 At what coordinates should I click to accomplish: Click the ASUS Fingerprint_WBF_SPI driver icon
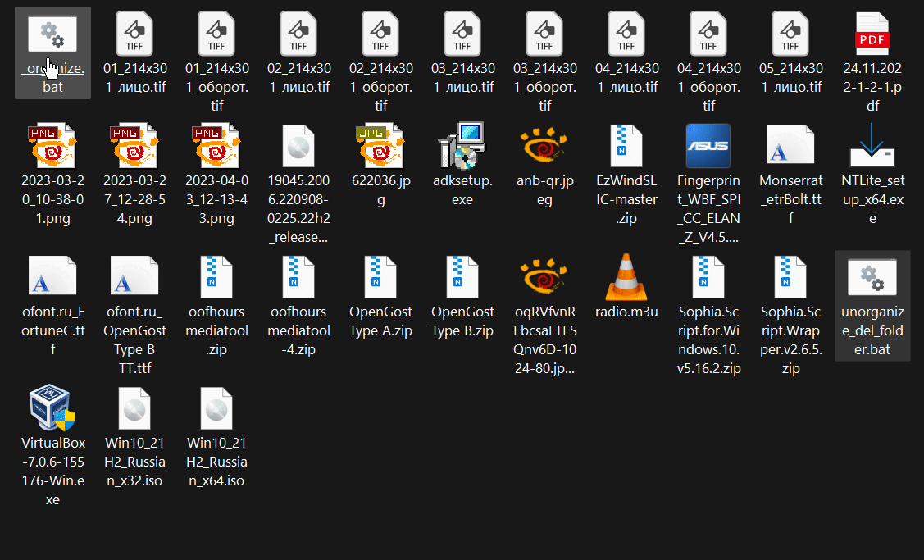pyautogui.click(x=708, y=146)
